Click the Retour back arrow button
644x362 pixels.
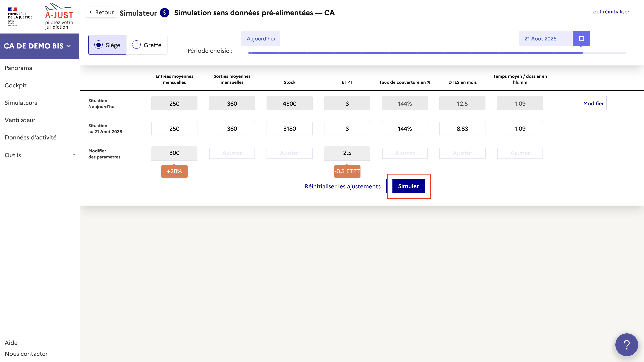tap(101, 12)
